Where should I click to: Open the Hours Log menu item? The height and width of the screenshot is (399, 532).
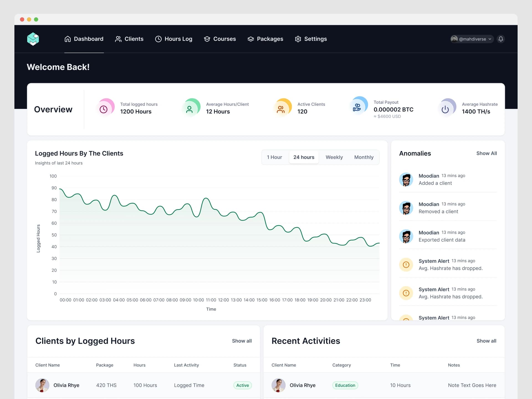click(173, 39)
